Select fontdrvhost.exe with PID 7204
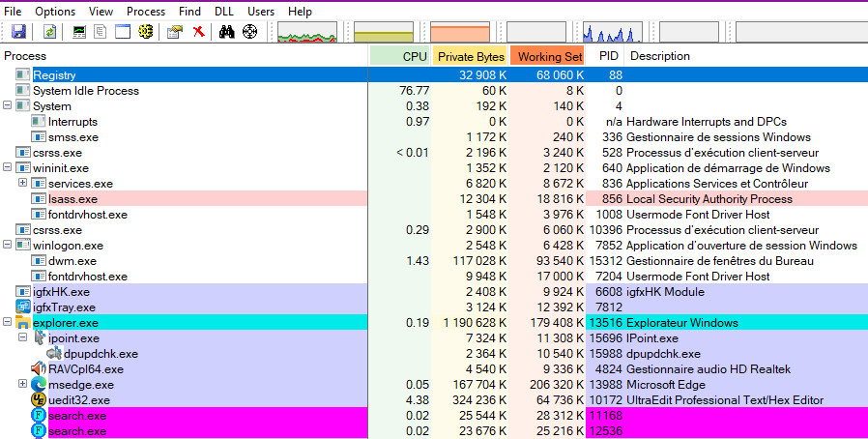 click(x=434, y=277)
